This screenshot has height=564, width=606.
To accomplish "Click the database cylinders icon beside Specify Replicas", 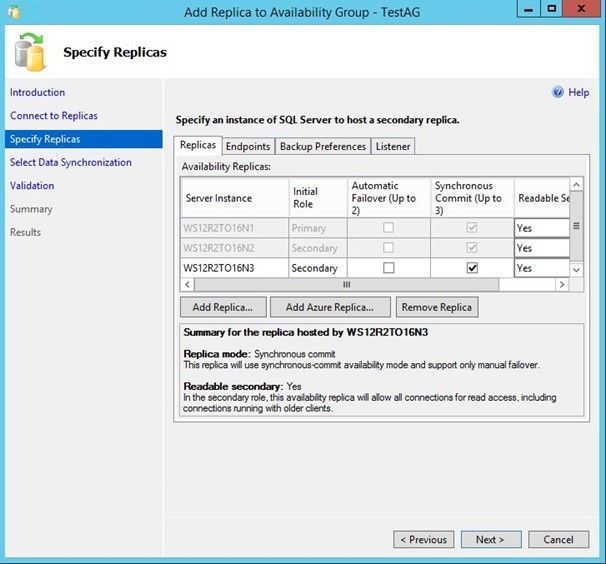I will point(30,52).
